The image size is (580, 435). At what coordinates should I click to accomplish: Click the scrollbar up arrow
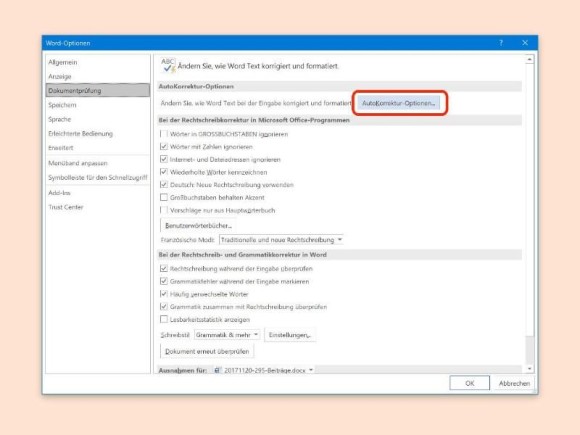point(530,60)
